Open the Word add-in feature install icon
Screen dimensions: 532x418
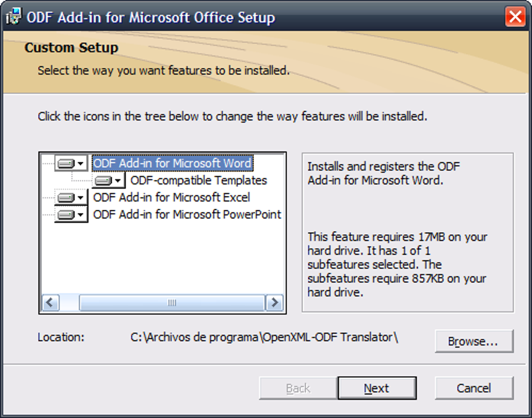tap(71, 163)
